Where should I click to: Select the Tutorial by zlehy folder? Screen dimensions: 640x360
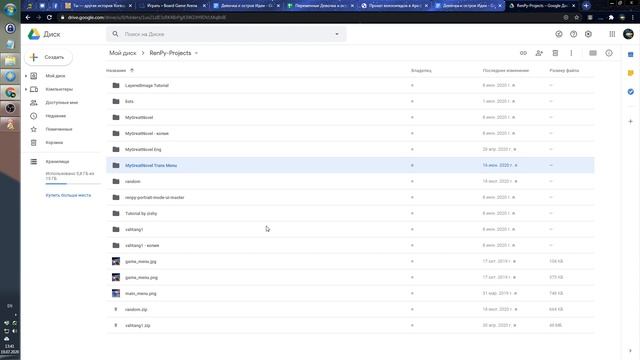click(x=350, y=213)
